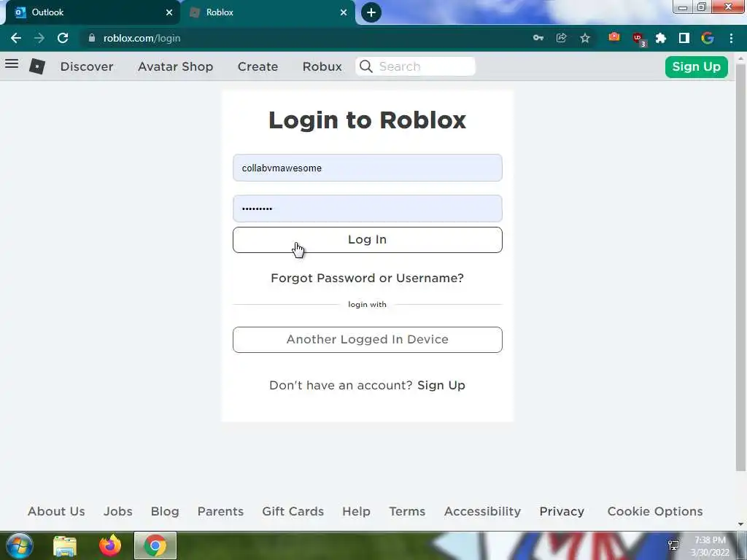Click the green Sign Up button
This screenshot has width=747, height=560.
(x=697, y=66)
